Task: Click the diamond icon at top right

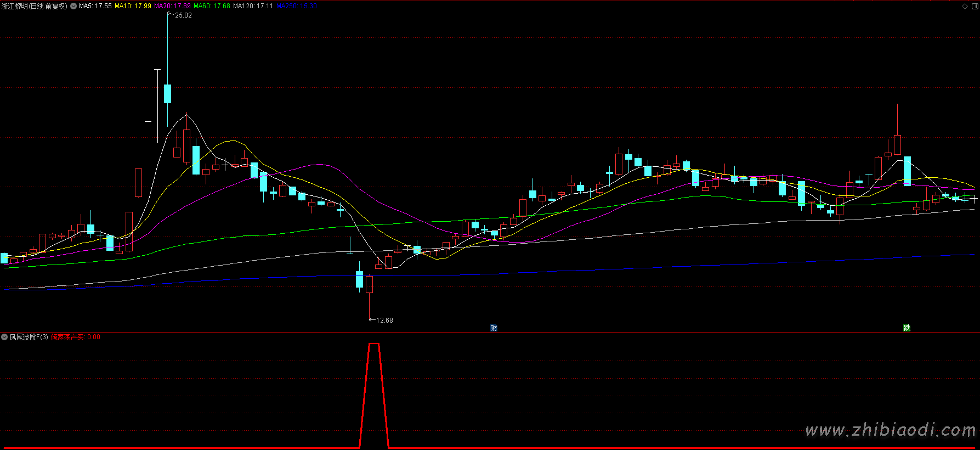Action: (965, 6)
